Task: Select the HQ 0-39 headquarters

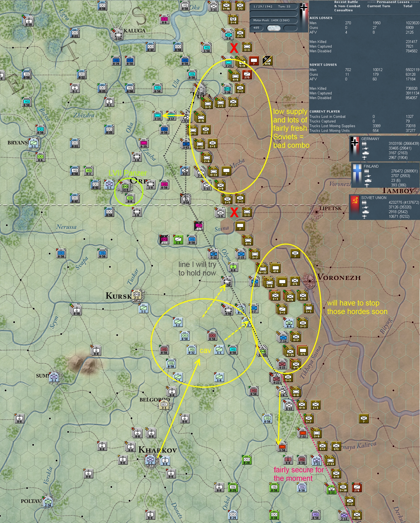Action: click(116, 61)
